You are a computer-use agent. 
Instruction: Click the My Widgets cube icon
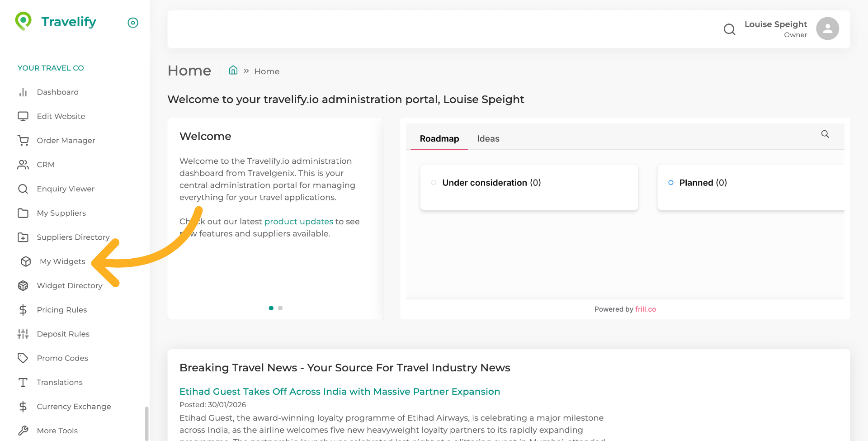(26, 261)
